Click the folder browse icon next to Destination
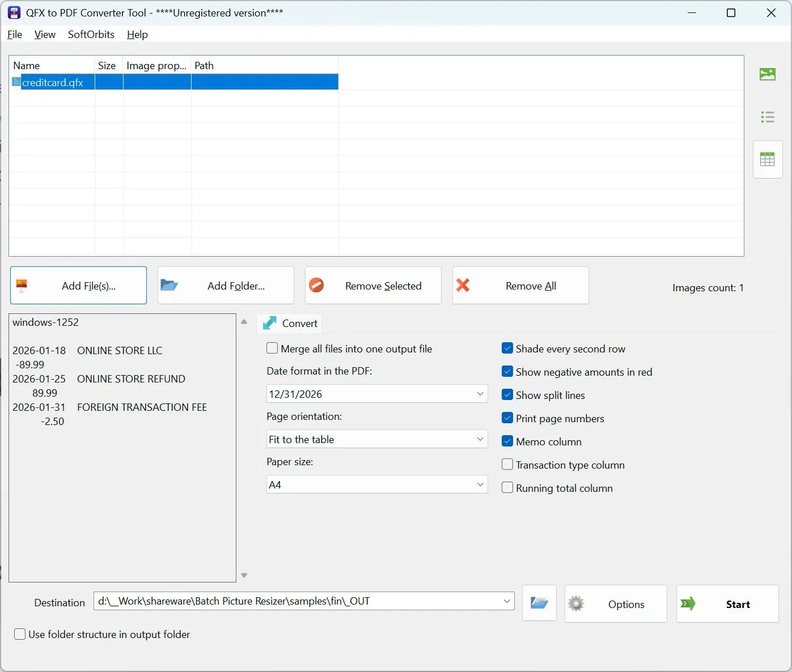The width and height of the screenshot is (792, 672). point(539,603)
